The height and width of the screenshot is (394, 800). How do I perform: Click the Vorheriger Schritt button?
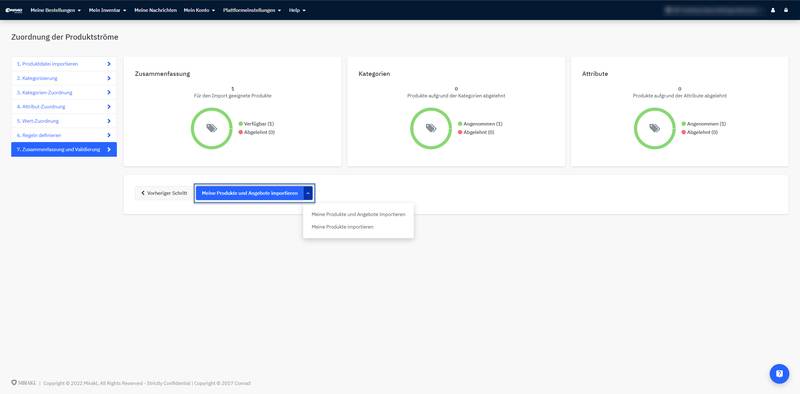click(164, 193)
